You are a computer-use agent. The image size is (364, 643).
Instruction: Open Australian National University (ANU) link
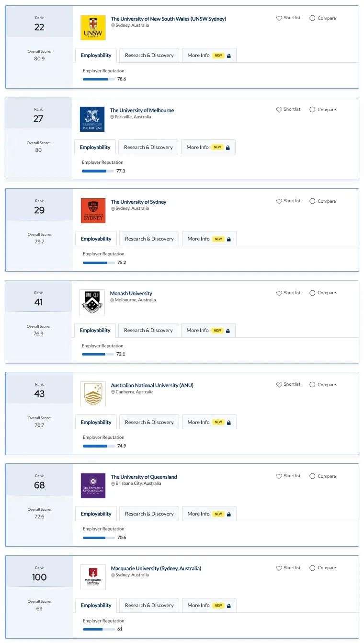152,385
